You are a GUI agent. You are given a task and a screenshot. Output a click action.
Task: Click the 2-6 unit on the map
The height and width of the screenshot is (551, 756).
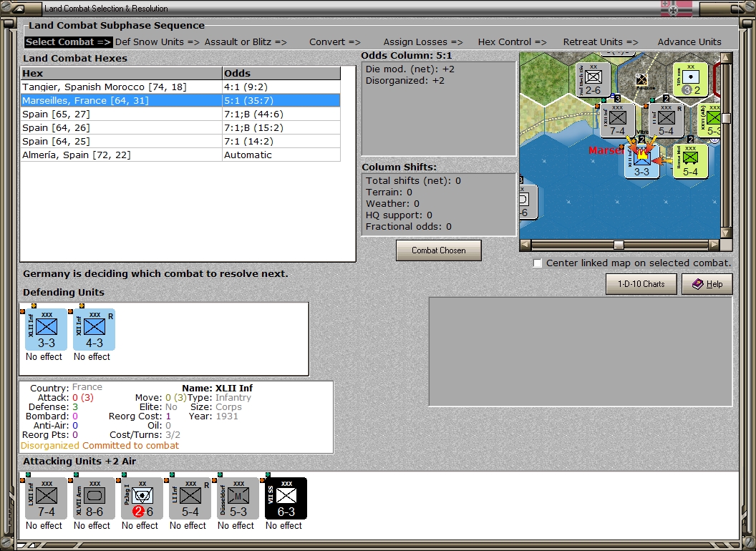[593, 79]
